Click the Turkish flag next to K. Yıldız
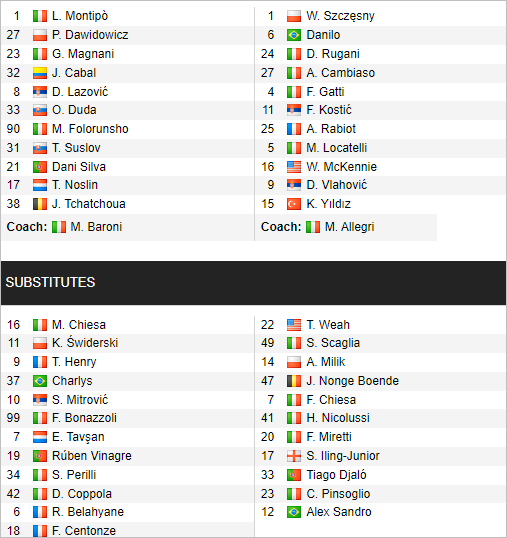This screenshot has width=507, height=538. click(294, 204)
